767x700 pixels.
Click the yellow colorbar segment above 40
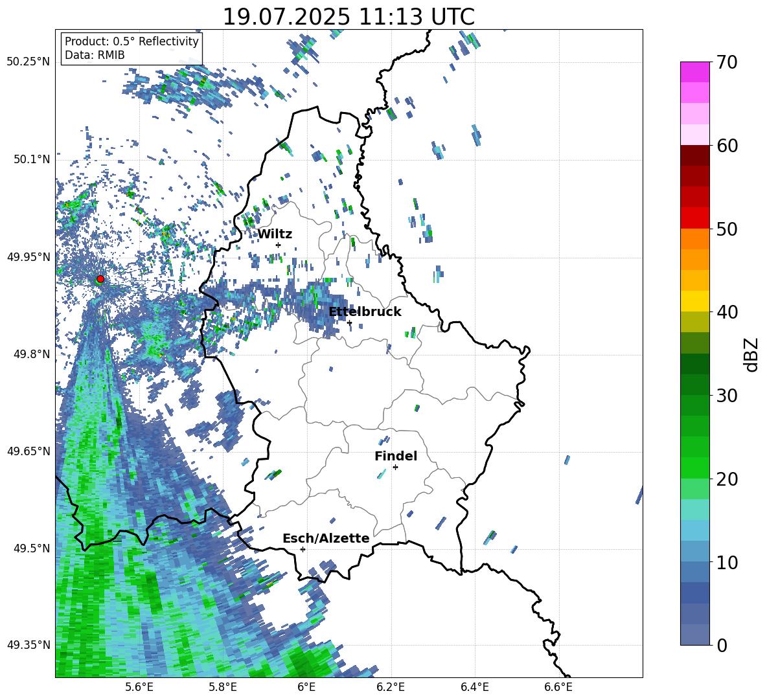(694, 301)
